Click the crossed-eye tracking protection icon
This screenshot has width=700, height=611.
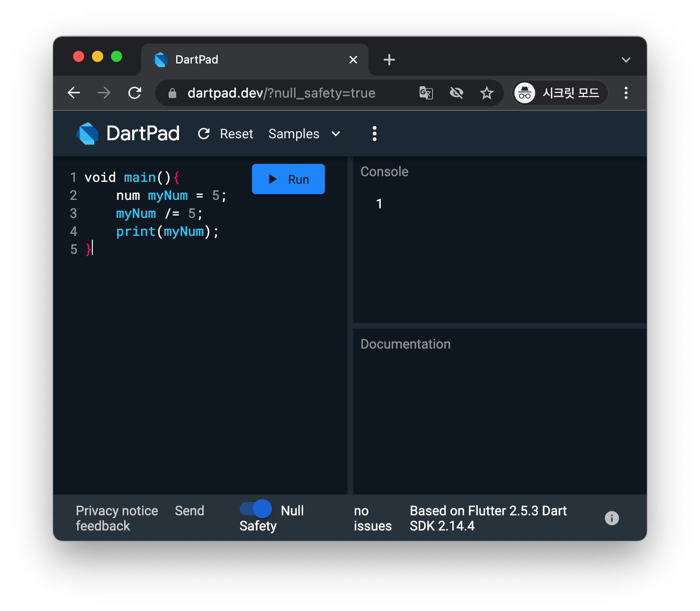[x=457, y=93]
